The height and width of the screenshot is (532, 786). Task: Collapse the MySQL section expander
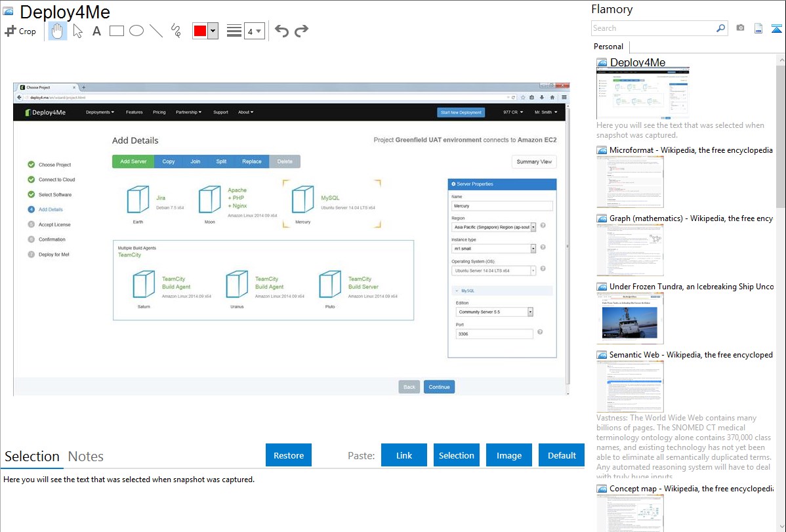tap(457, 291)
